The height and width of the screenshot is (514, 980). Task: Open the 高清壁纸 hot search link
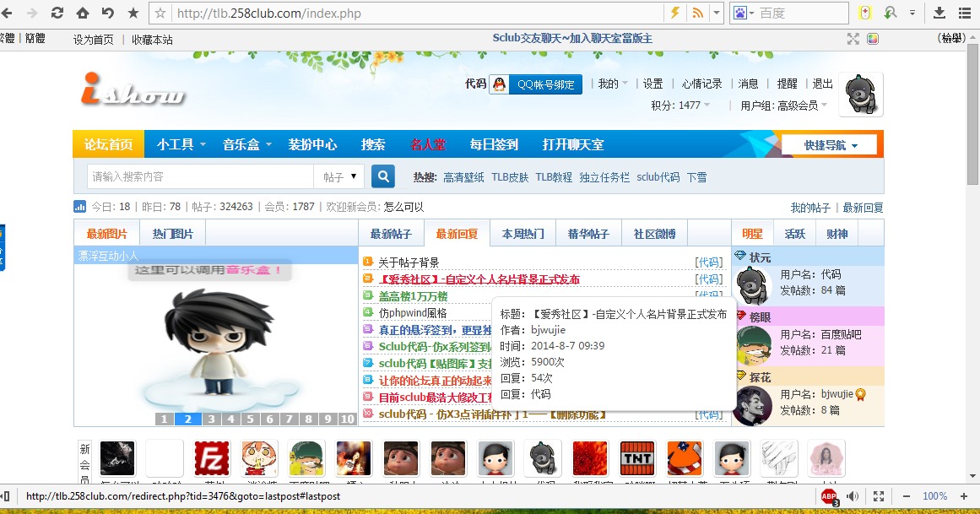tap(463, 177)
